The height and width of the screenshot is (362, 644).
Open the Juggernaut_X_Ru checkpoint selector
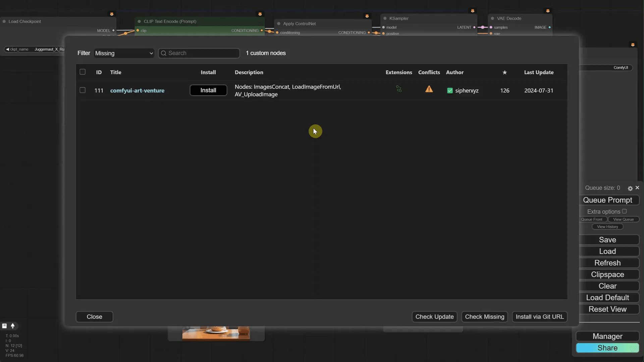[49, 49]
